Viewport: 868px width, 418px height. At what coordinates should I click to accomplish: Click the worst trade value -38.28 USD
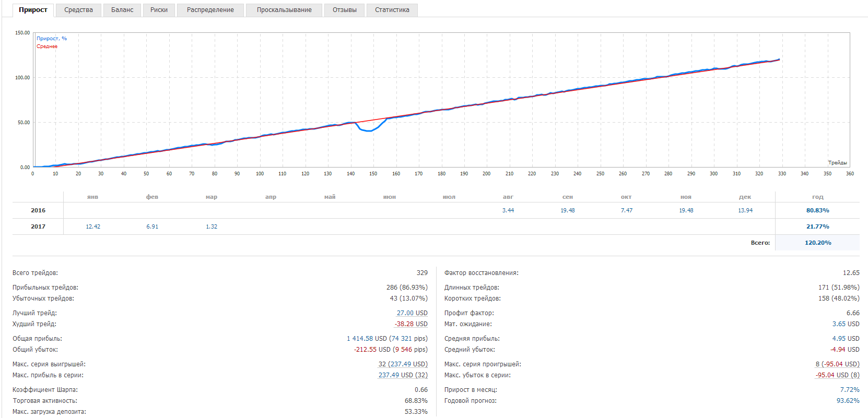tap(410, 324)
